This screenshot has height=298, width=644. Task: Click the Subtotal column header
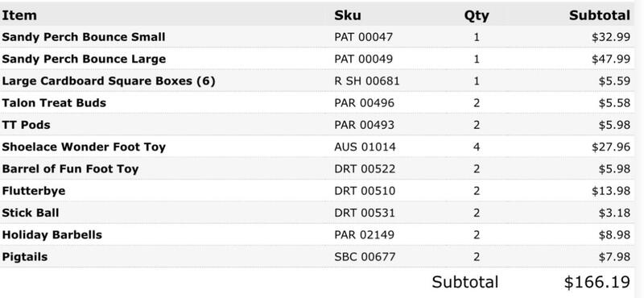coord(599,15)
